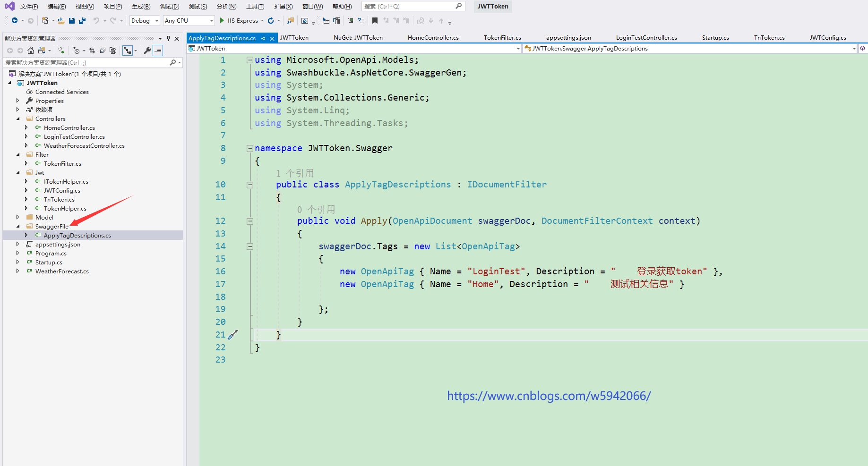Start debugging with IIS Express play button
The height and width of the screenshot is (466, 868).
(222, 21)
